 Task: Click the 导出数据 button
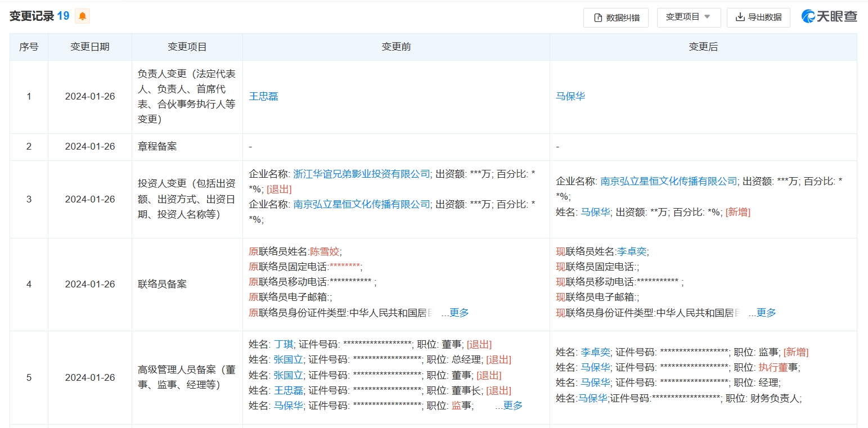[758, 17]
